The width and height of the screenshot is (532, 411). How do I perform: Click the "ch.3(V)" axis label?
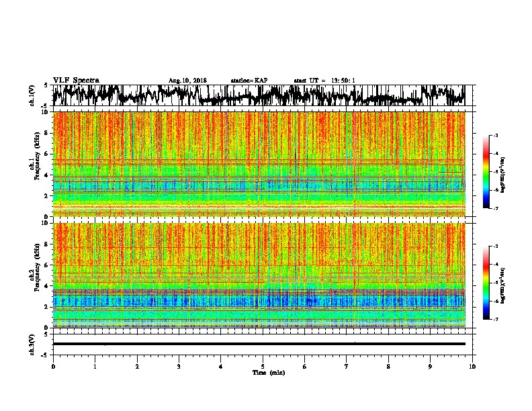pos(32,345)
